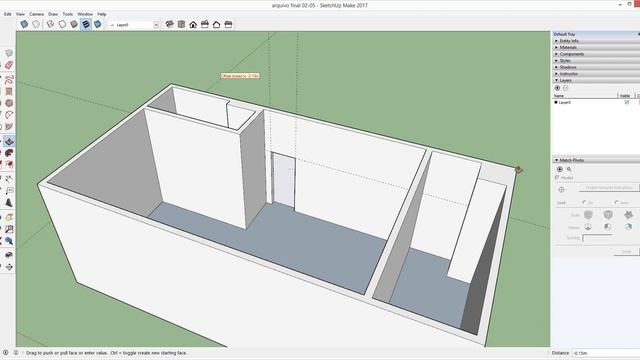Open the Draw menu
Screen dimensions: 640x360
53,14
